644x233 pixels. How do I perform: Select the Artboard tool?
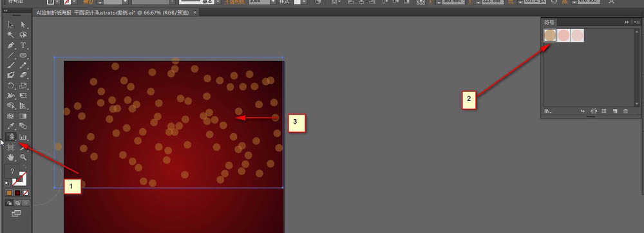click(11, 147)
